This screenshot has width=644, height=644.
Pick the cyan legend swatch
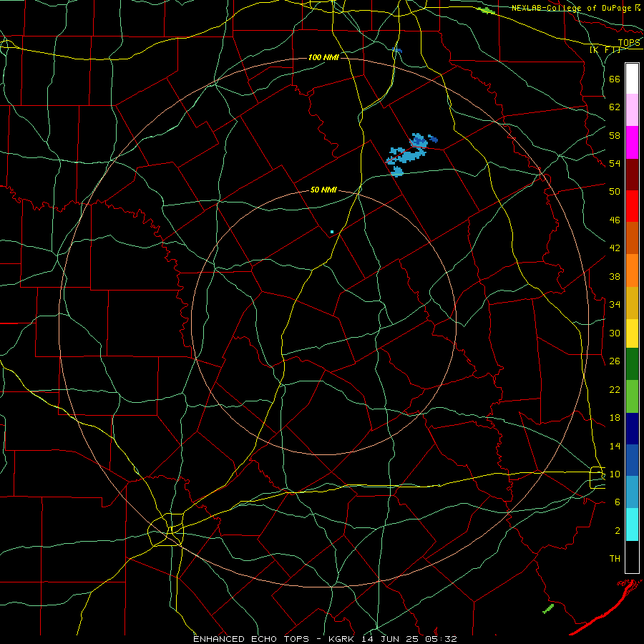coord(632,525)
